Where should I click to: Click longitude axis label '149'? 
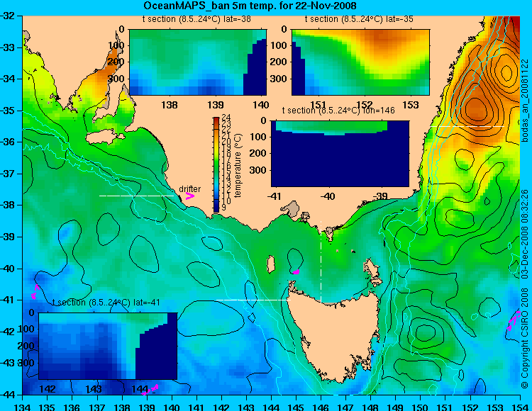396,407
